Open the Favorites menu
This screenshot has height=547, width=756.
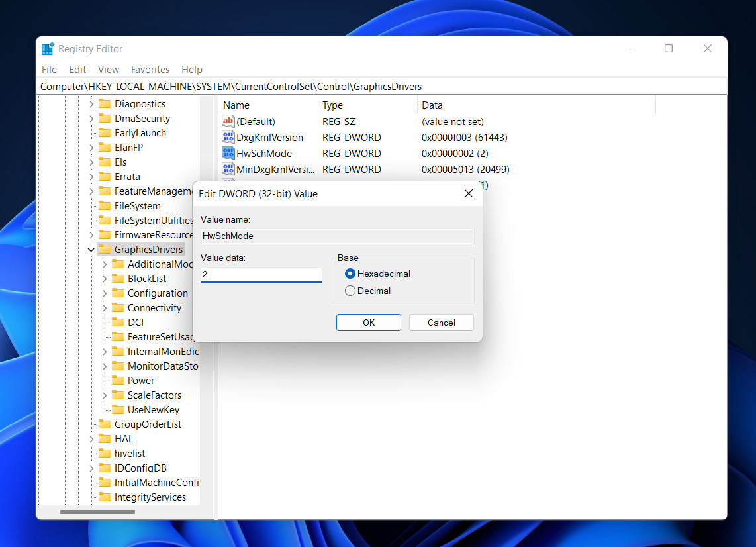tap(150, 69)
